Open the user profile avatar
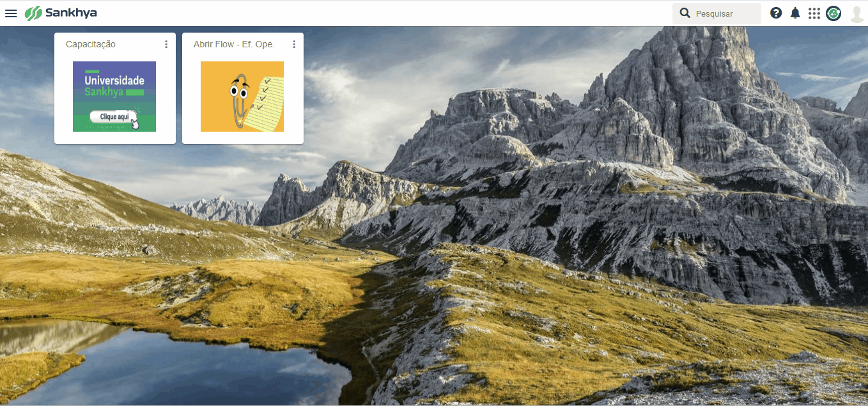Viewport: 868px width, 406px height. click(857, 13)
